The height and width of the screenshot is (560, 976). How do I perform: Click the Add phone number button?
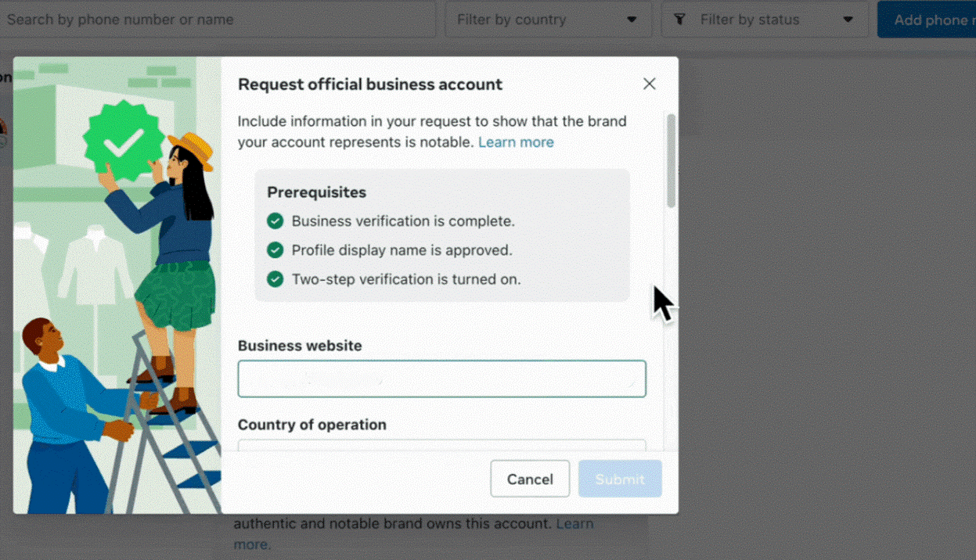tap(927, 20)
